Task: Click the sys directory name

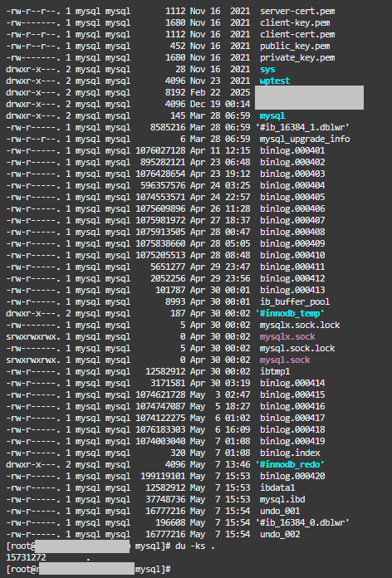Action: (x=267, y=69)
